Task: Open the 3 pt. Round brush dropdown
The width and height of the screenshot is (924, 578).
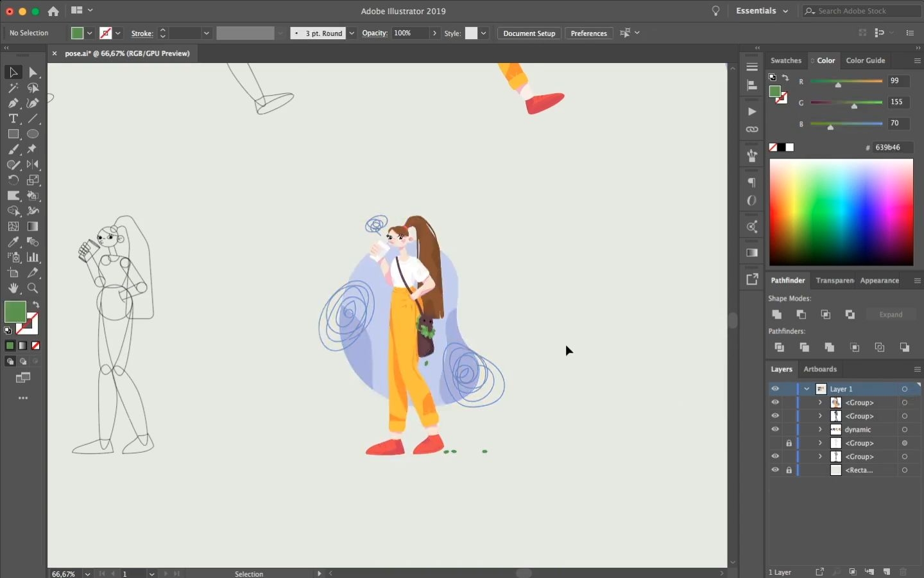Action: coord(352,33)
